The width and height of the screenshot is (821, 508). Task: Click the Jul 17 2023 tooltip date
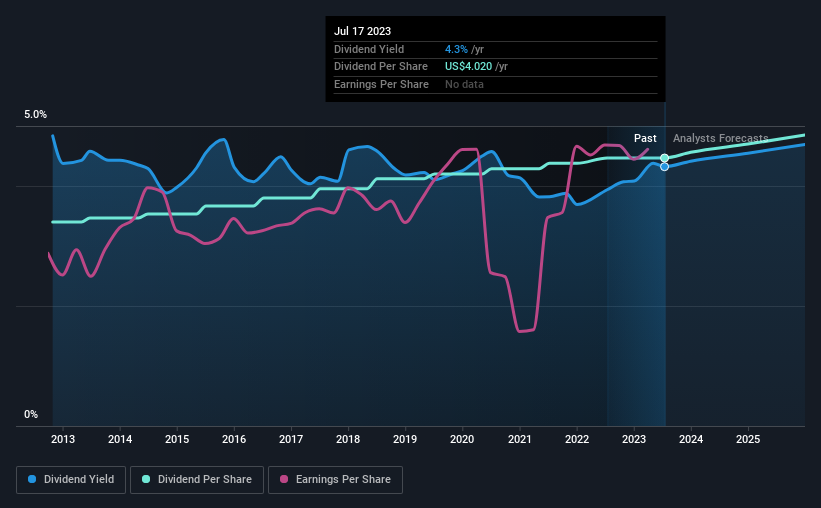(362, 31)
